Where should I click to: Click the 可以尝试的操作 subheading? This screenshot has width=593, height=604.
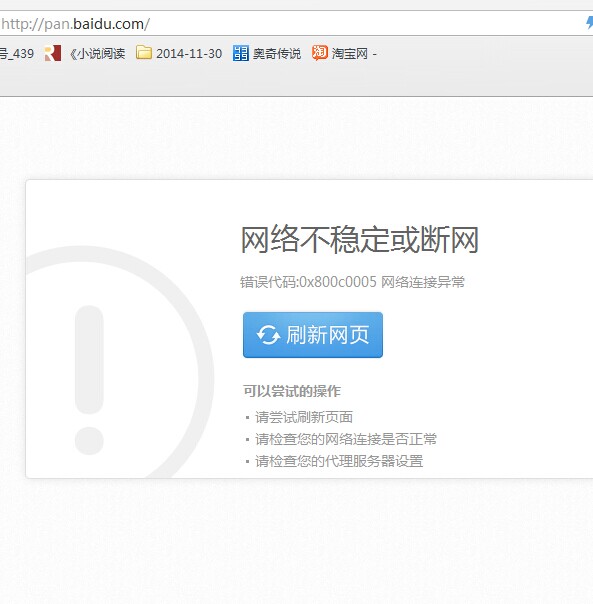[292, 391]
